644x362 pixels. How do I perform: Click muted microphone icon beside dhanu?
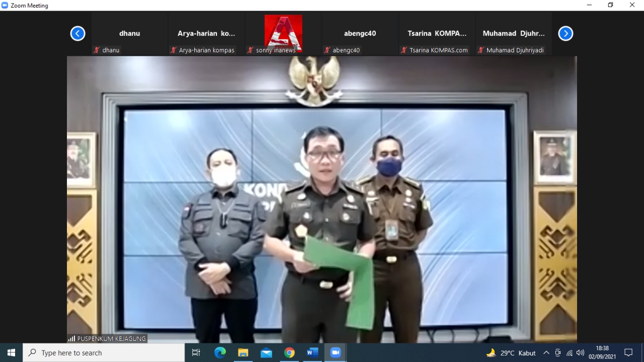[97, 50]
